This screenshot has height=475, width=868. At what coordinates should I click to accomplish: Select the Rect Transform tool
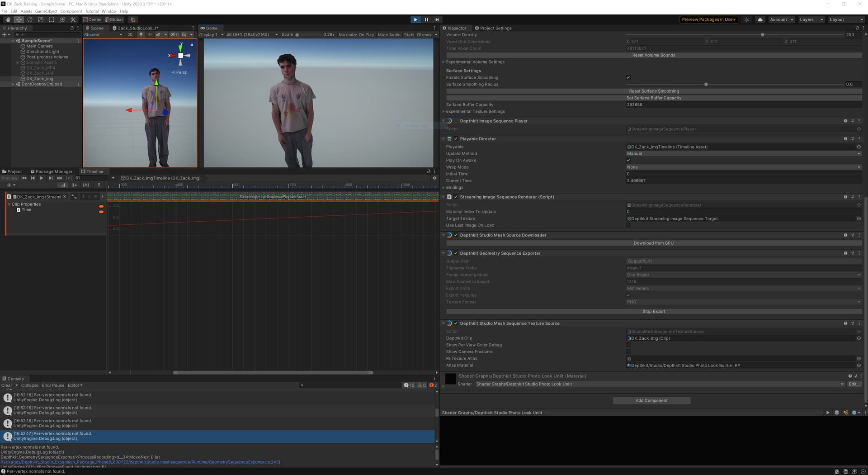[x=52, y=20]
